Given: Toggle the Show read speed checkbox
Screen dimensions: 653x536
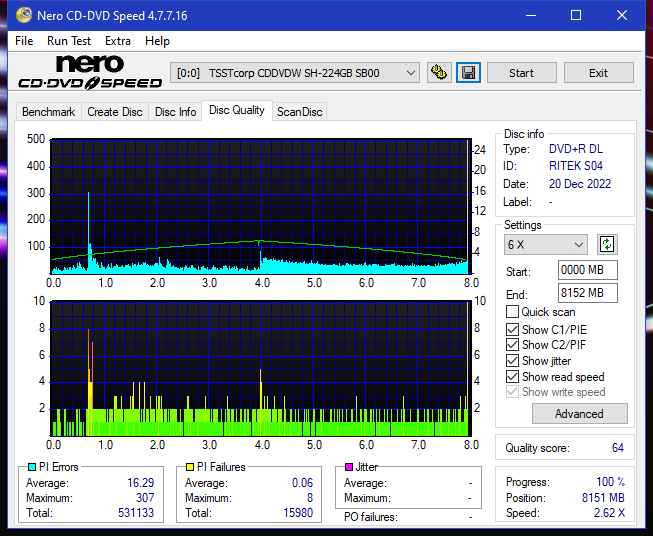Looking at the screenshot, I should click(x=512, y=376).
